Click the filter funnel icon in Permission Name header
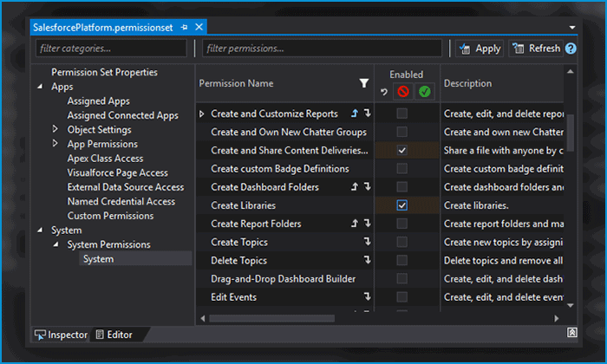The height and width of the screenshot is (364, 607). 364,83
